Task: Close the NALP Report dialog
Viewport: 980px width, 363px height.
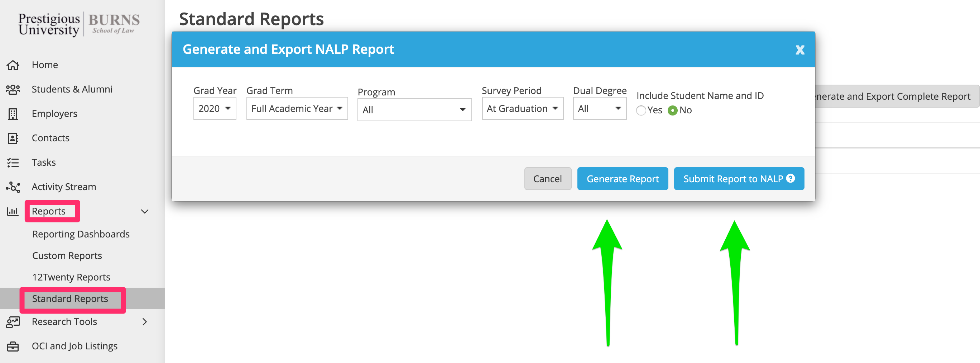Action: tap(800, 50)
